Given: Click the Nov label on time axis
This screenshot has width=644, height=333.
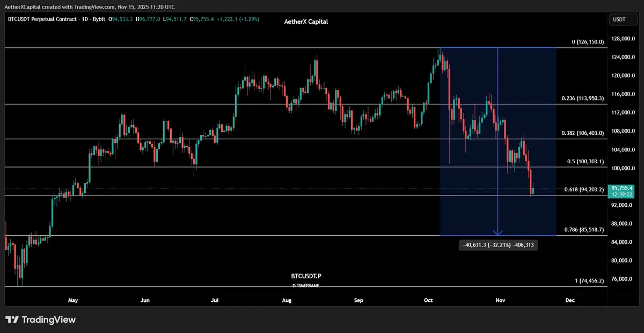Looking at the screenshot, I should [x=500, y=301].
